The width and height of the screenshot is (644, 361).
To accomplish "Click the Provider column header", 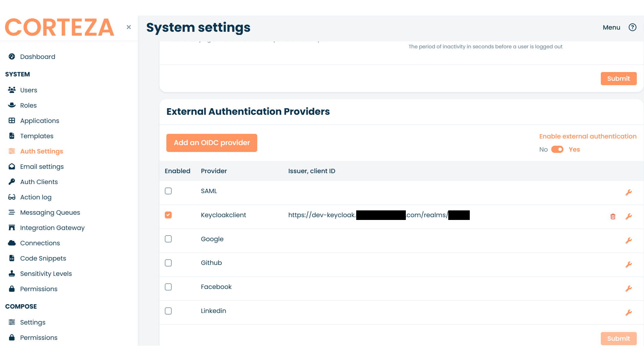I will tap(214, 171).
